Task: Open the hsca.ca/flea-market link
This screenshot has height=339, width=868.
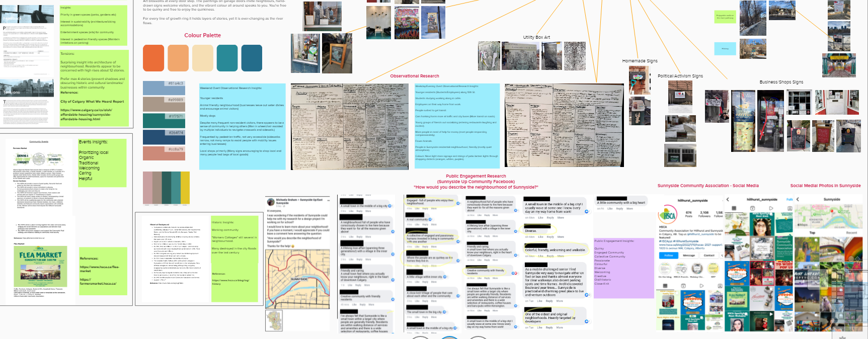Action: click(x=100, y=269)
